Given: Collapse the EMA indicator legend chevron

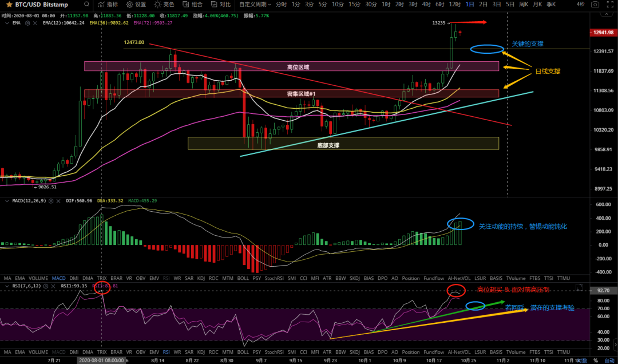Looking at the screenshot, I should 6,23.
